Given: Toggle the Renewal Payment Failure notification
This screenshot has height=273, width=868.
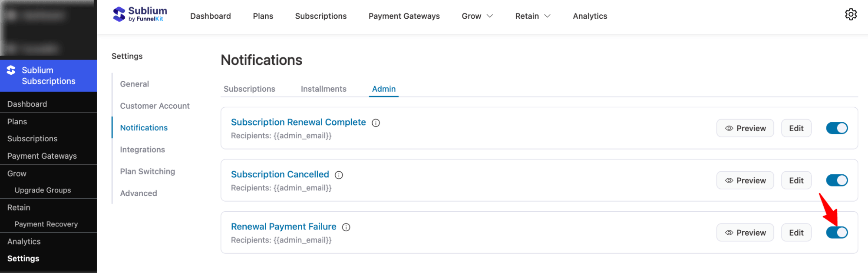Looking at the screenshot, I should point(837,232).
